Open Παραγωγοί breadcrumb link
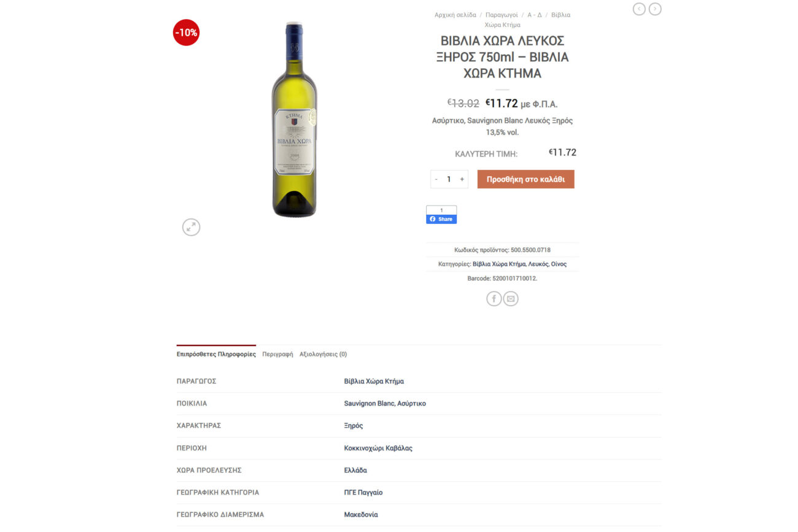The height and width of the screenshot is (532, 798). point(503,15)
